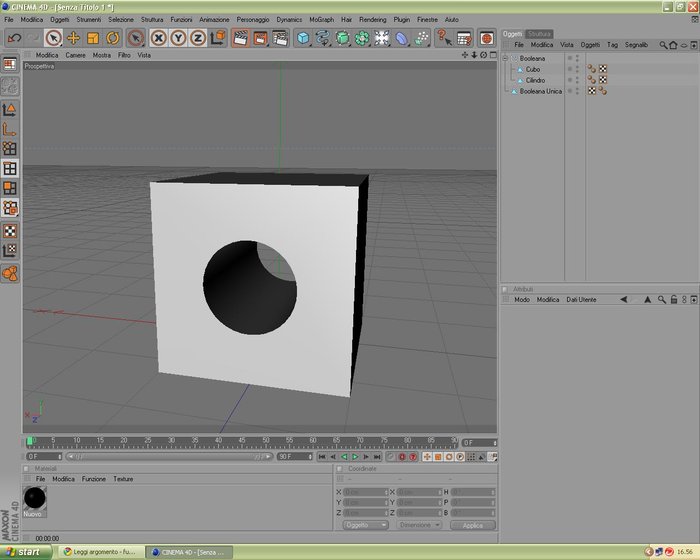Collapse the Booleana object tree
This screenshot has width=700, height=560.
505,59
